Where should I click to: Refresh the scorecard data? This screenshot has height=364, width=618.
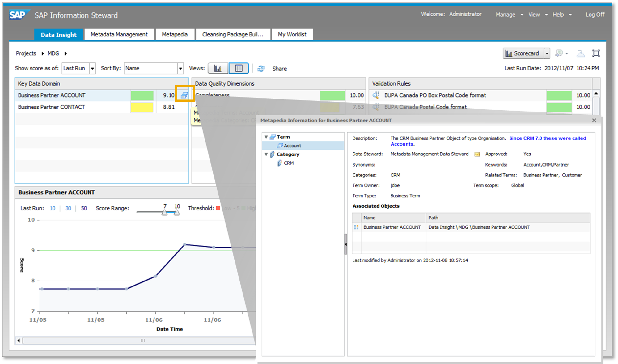261,68
